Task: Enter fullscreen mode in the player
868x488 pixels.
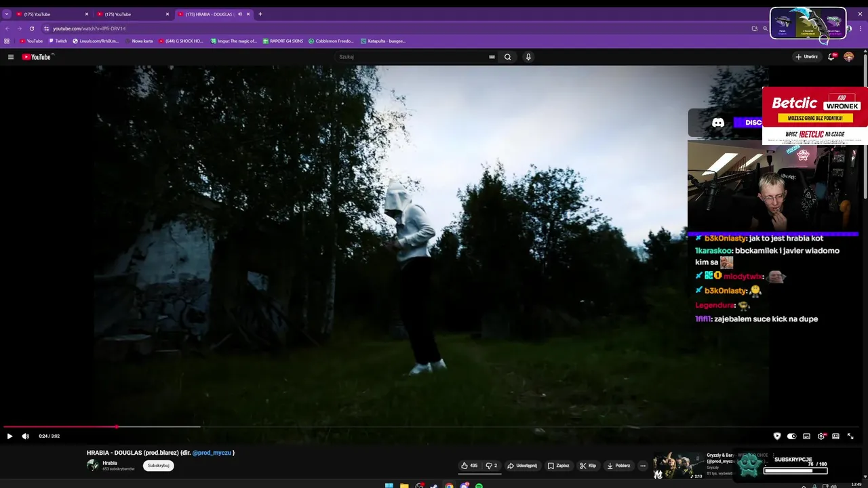Action: coord(850,436)
